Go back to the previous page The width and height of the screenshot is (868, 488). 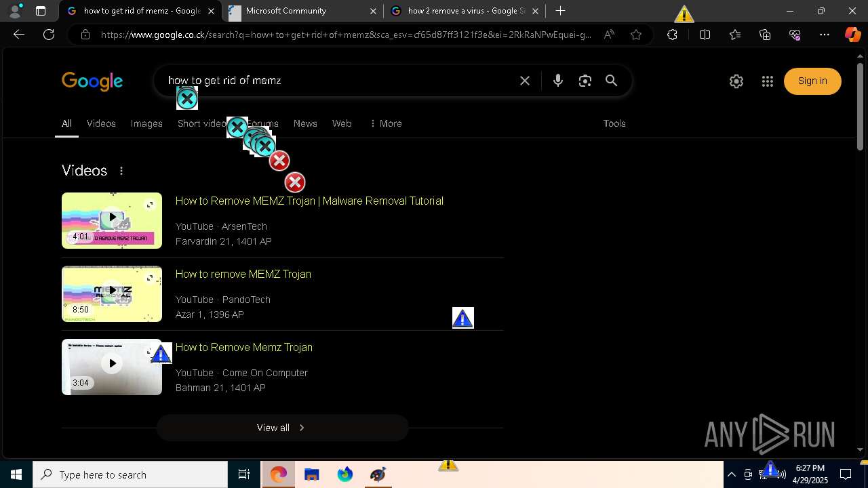point(19,35)
